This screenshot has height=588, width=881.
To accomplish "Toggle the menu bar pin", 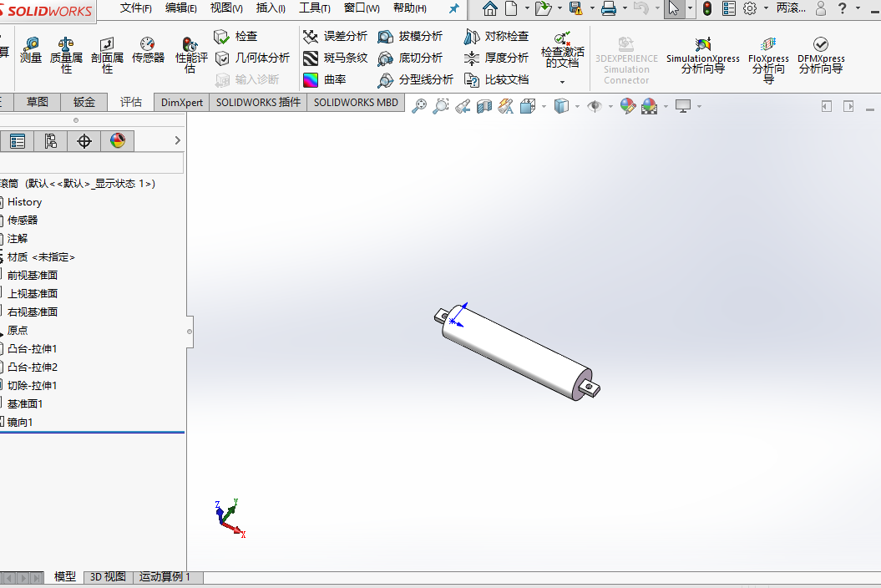I will (454, 8).
